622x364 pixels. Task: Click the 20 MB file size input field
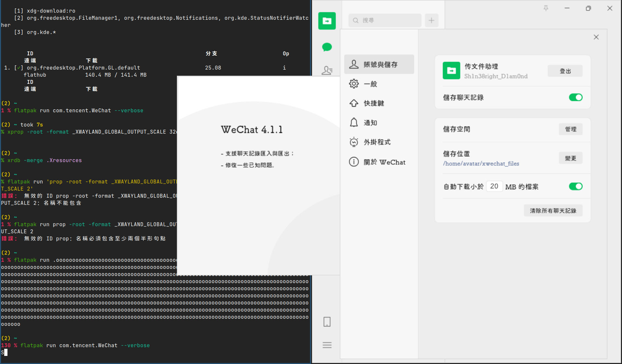click(x=494, y=186)
